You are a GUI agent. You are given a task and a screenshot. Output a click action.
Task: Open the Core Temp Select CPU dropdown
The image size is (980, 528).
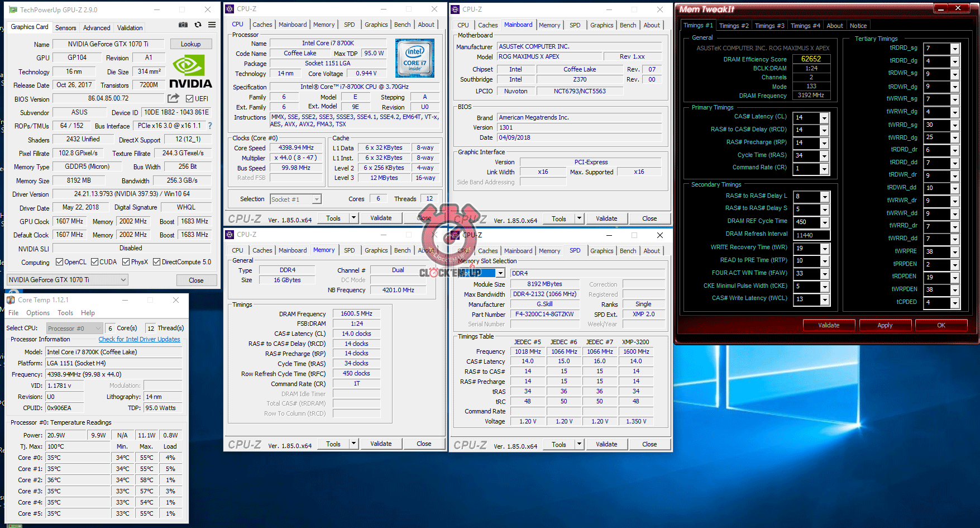(x=75, y=329)
